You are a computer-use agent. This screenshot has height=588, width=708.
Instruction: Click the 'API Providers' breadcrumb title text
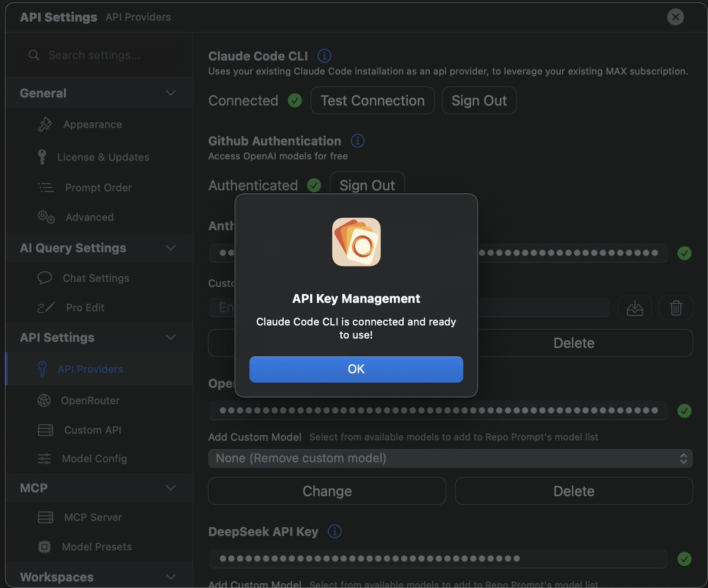[138, 17]
